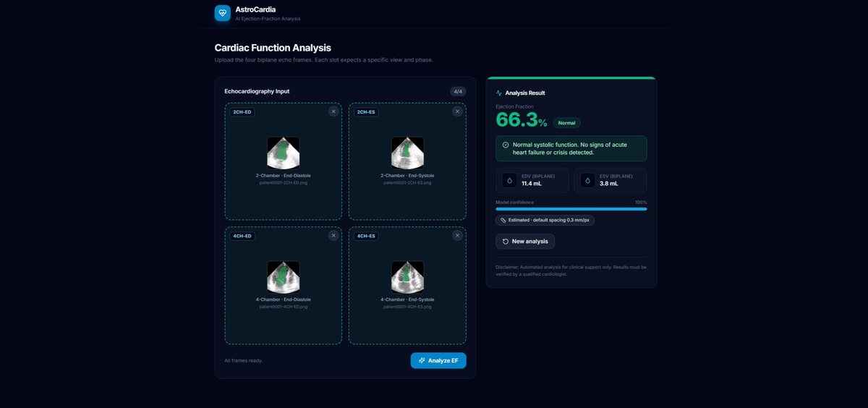Open the 4-Chamber End-Systole echo thumbnail
This screenshot has height=408, width=868.
pyautogui.click(x=407, y=277)
